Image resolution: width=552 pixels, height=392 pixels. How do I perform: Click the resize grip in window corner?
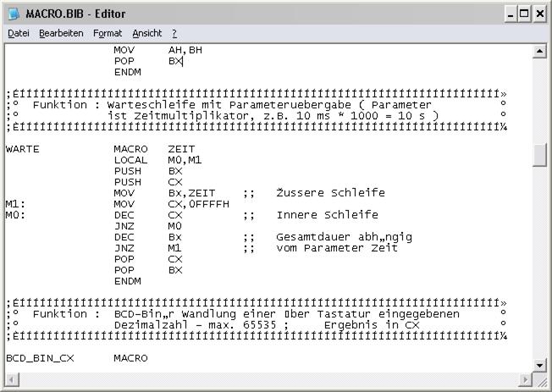(540, 380)
